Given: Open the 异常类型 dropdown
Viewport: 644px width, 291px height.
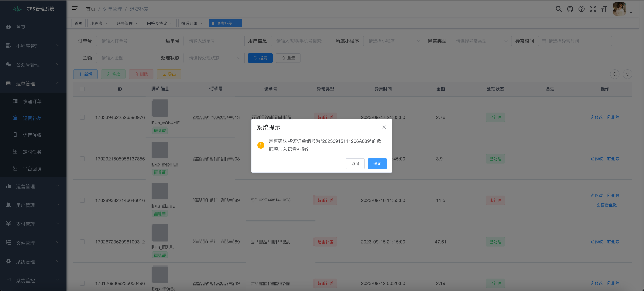Looking at the screenshot, I should click(x=481, y=41).
